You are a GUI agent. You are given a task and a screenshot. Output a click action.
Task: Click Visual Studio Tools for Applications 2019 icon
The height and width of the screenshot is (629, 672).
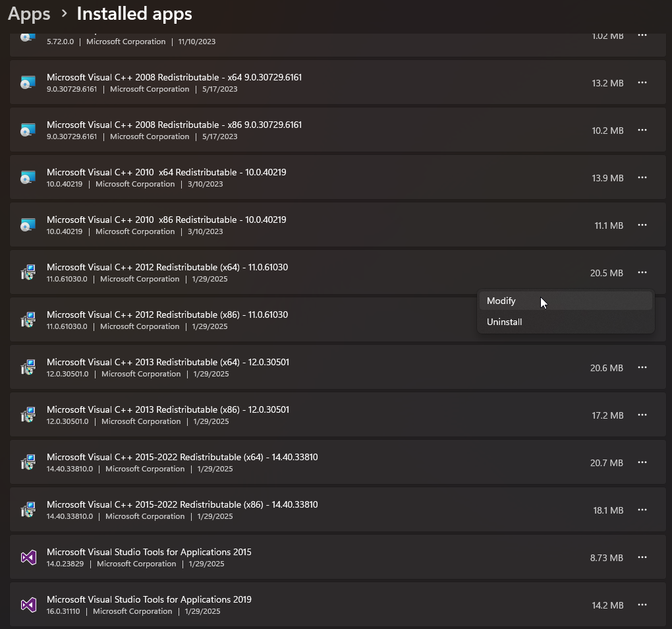(x=28, y=605)
